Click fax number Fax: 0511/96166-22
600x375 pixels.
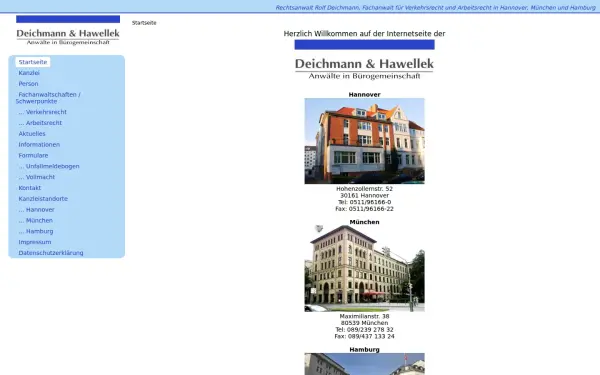click(364, 209)
